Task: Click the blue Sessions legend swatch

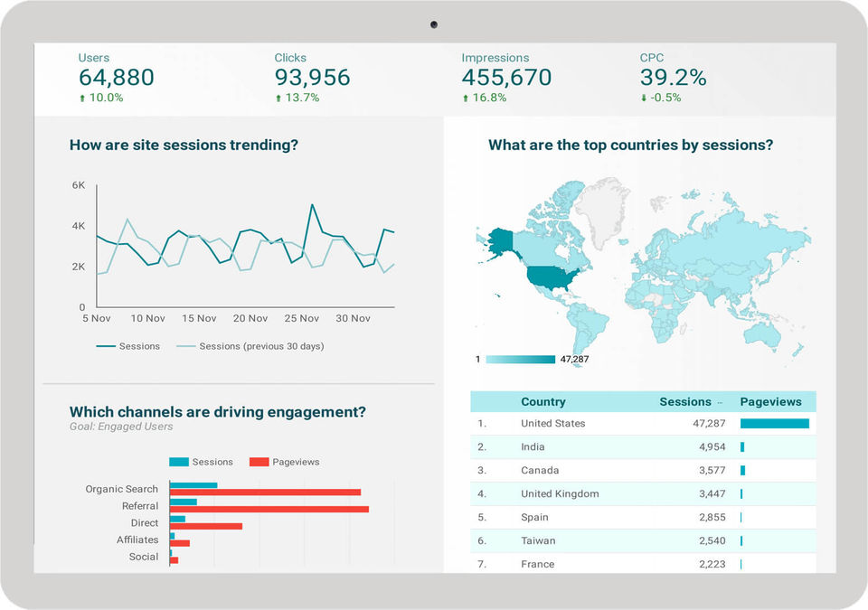Action: pyautogui.click(x=179, y=462)
